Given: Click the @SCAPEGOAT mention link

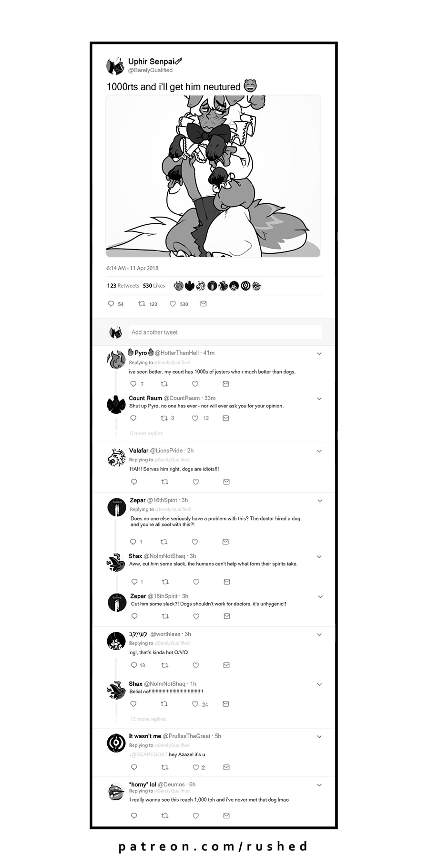Looking at the screenshot, I should (149, 754).
